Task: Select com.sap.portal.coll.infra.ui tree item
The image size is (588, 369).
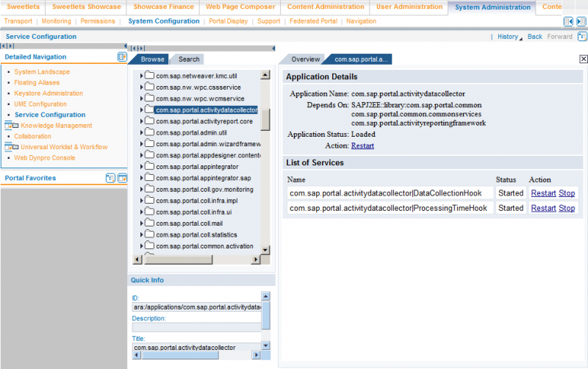Action: pos(194,212)
